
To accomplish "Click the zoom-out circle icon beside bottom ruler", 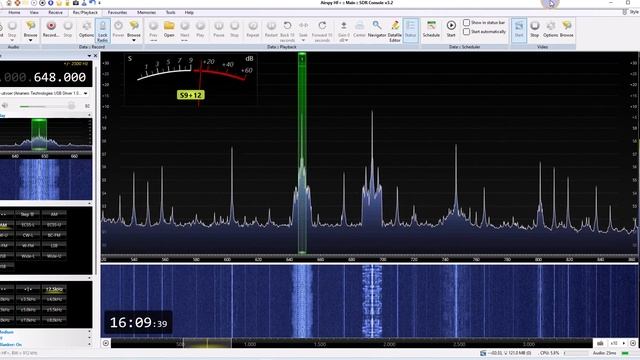I will [106, 343].
